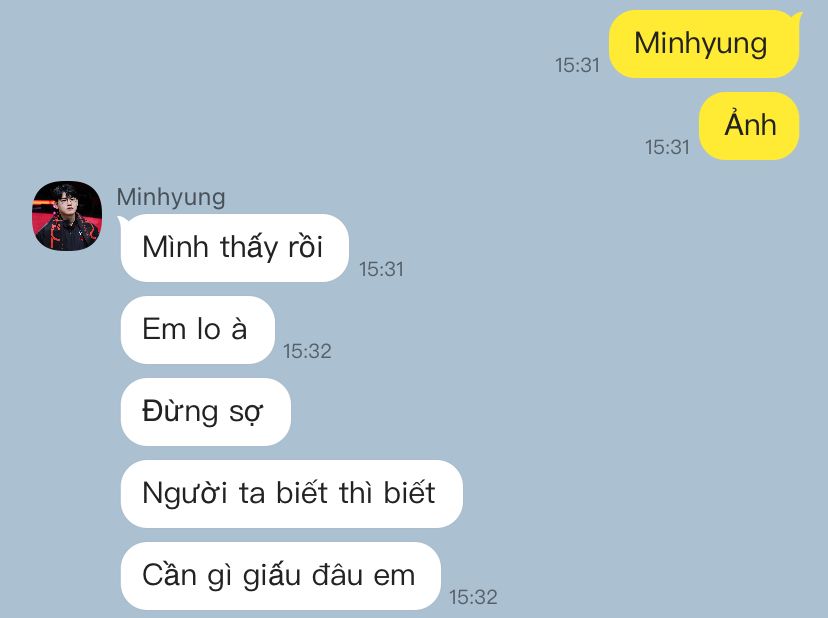Image resolution: width=828 pixels, height=618 pixels.
Task: Select the yellow 'Ảnh' sent message bubble
Action: [749, 126]
